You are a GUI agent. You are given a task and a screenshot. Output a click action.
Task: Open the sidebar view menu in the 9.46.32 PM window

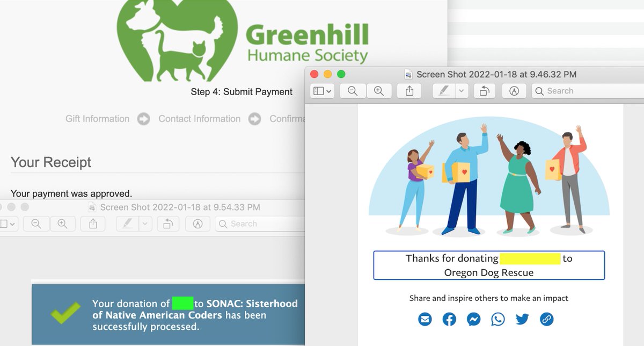(323, 91)
